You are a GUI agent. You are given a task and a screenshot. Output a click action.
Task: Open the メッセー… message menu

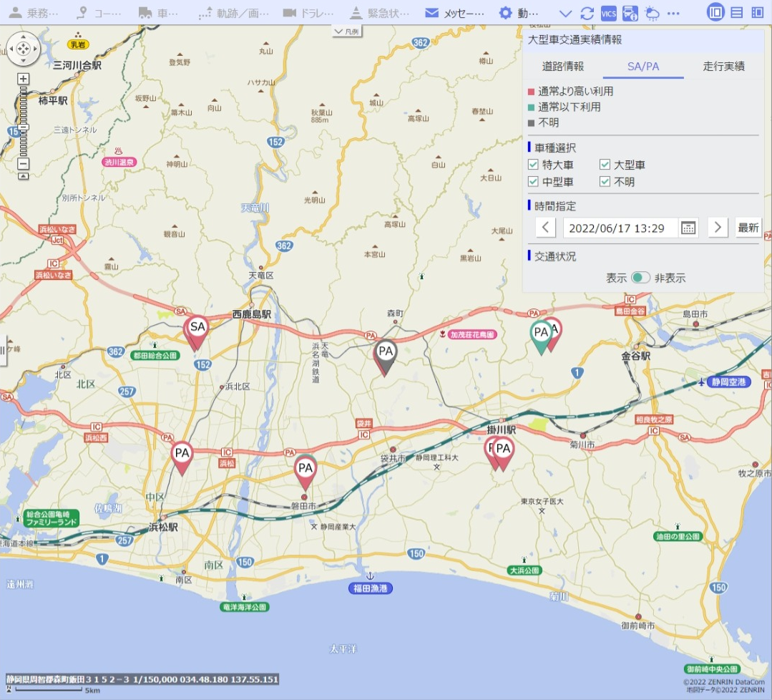(x=454, y=13)
